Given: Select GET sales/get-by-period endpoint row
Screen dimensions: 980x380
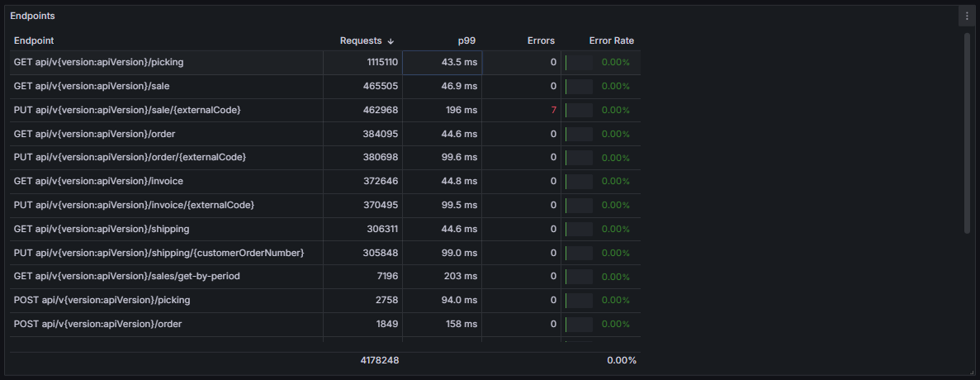Looking at the screenshot, I should [325, 276].
